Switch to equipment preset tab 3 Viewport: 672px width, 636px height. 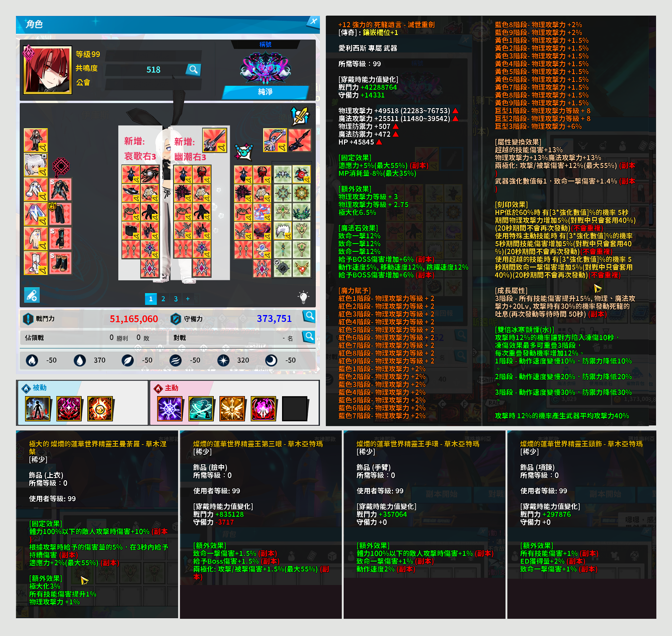(x=176, y=299)
